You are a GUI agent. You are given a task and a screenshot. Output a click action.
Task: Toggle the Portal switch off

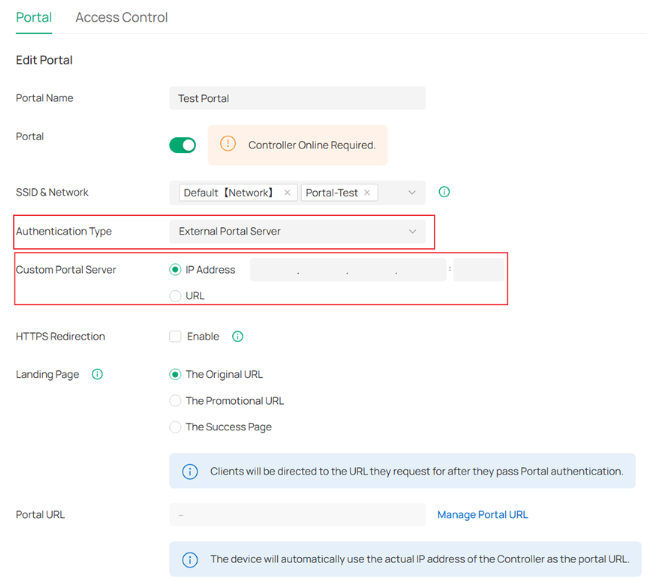click(x=183, y=145)
